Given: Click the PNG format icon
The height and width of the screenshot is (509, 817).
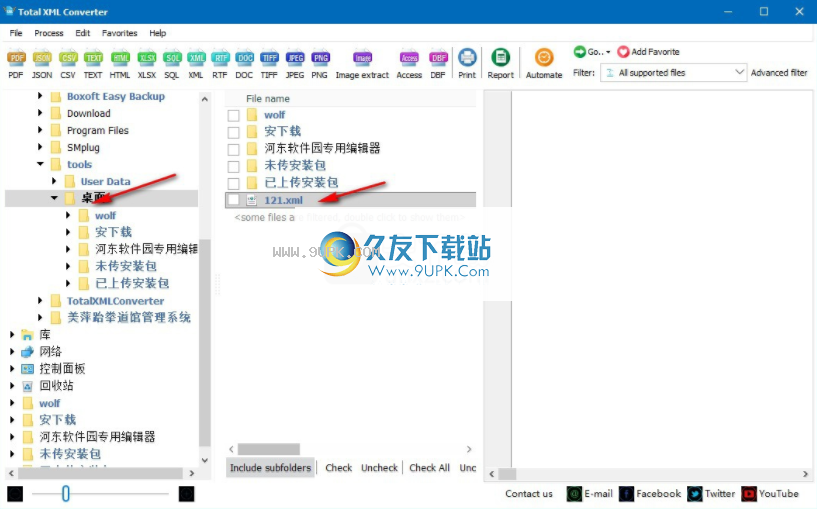Looking at the screenshot, I should (x=320, y=64).
